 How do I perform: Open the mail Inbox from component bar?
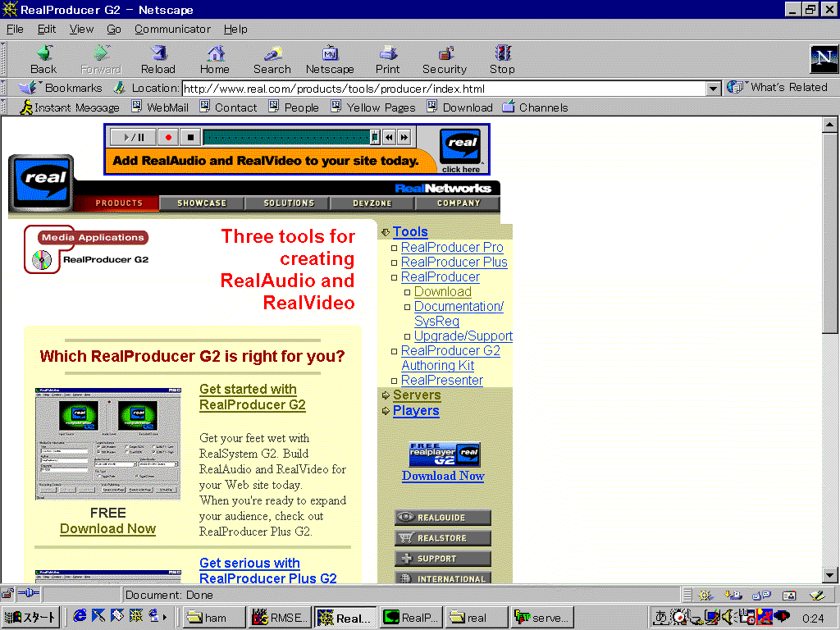(x=733, y=596)
